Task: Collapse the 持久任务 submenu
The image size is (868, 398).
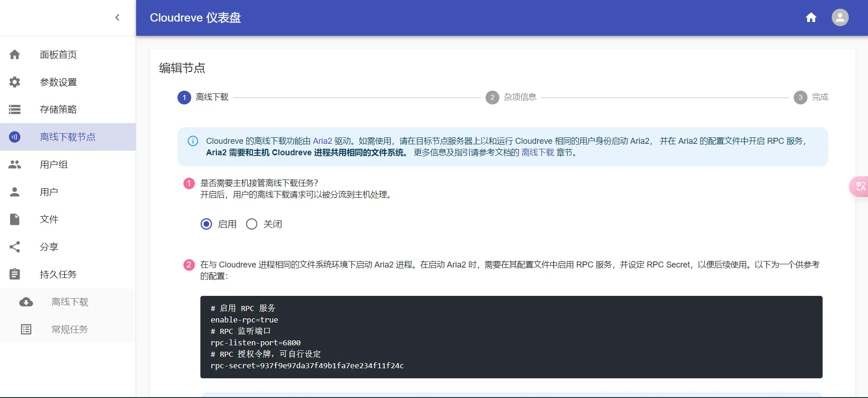Action: point(68,274)
